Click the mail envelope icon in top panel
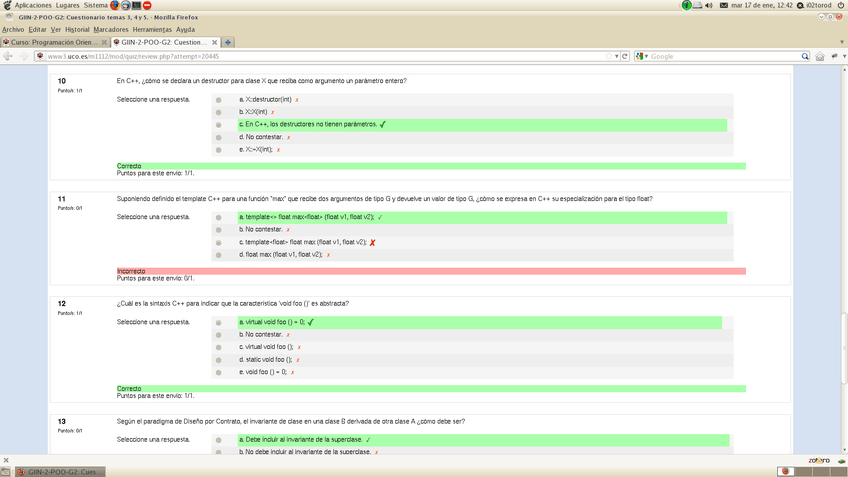 click(x=724, y=5)
